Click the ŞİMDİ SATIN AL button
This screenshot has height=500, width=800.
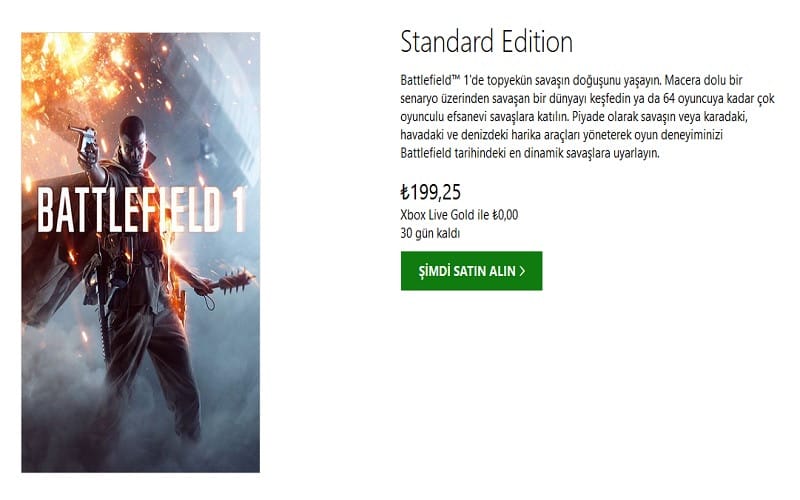471,271
